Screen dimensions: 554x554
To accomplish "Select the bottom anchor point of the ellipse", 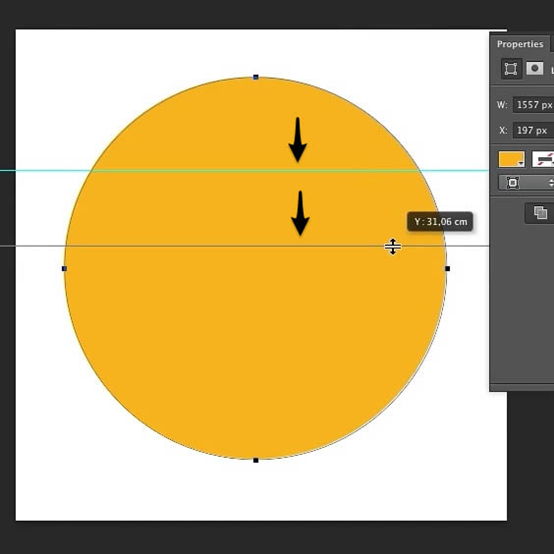I will click(x=256, y=460).
